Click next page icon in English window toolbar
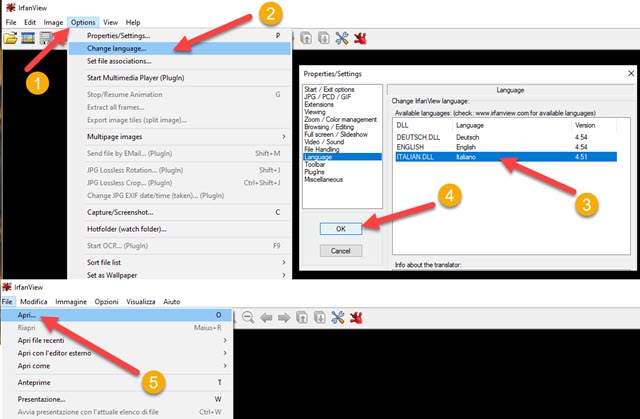This screenshot has height=419, width=640. pos(324,38)
